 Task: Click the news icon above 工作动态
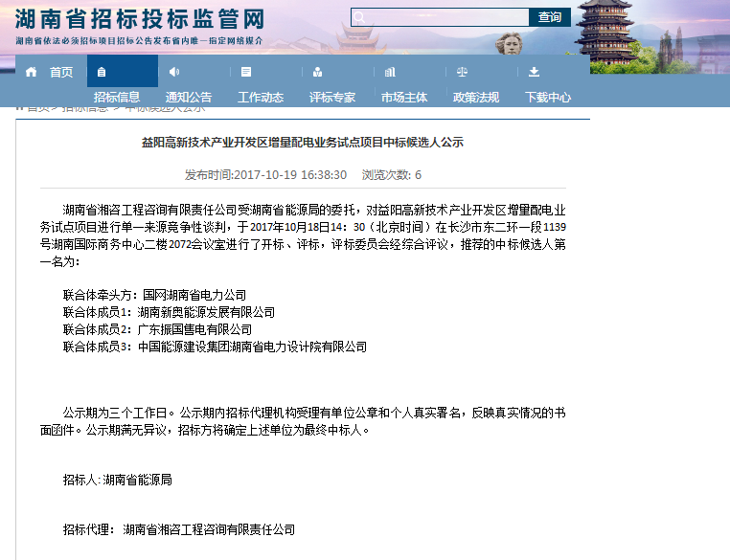[246, 72]
